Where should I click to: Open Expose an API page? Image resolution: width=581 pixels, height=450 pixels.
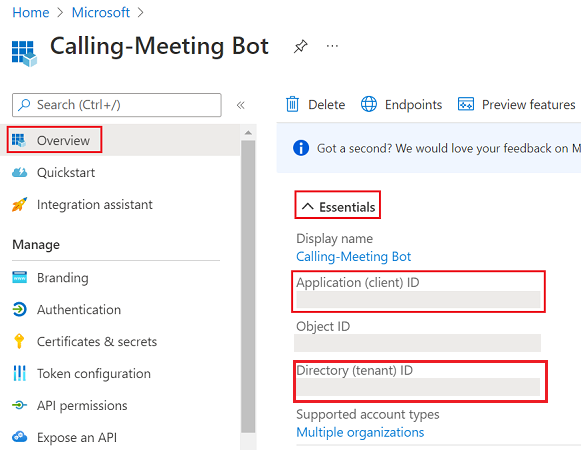(77, 437)
